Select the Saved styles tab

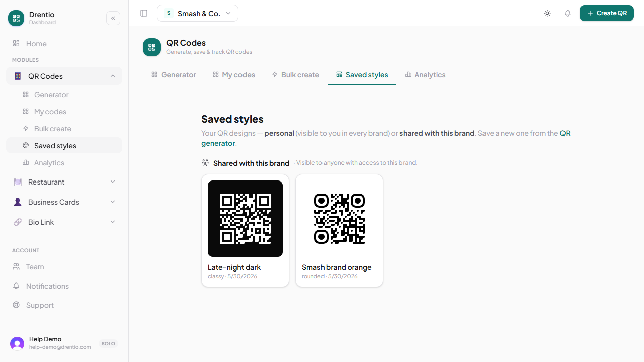point(362,75)
